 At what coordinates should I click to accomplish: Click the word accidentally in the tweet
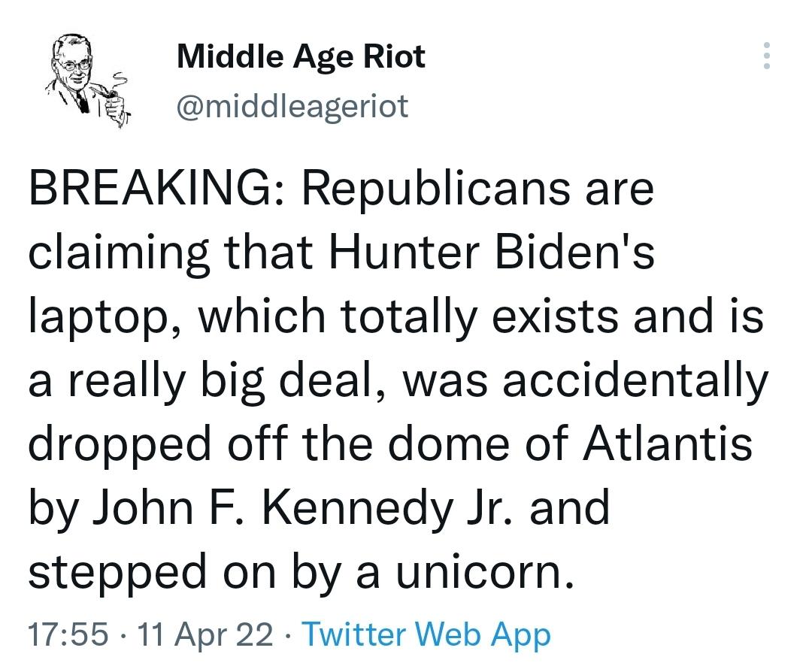pyautogui.click(x=635, y=381)
